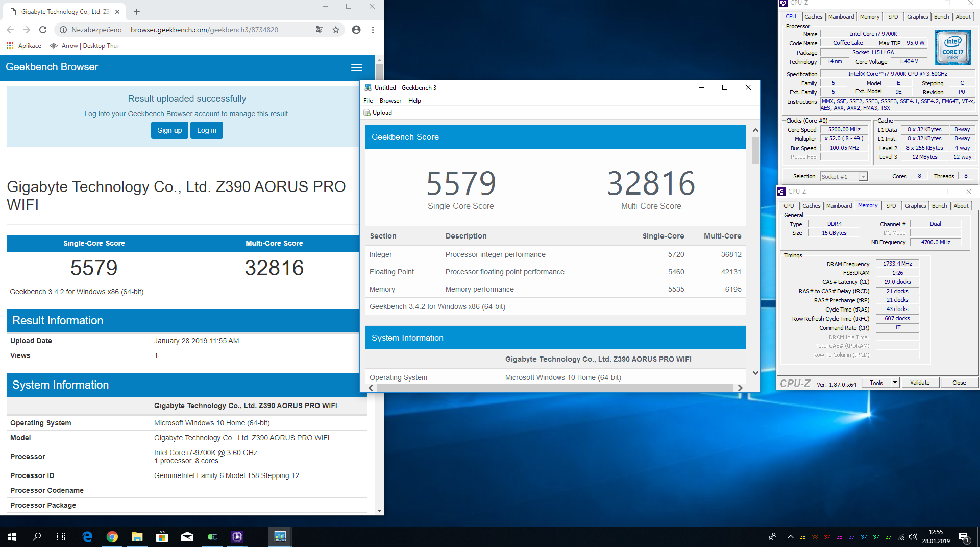Launch Microsoft Edge from the taskbar
Image resolution: width=980 pixels, height=547 pixels.
(x=87, y=537)
